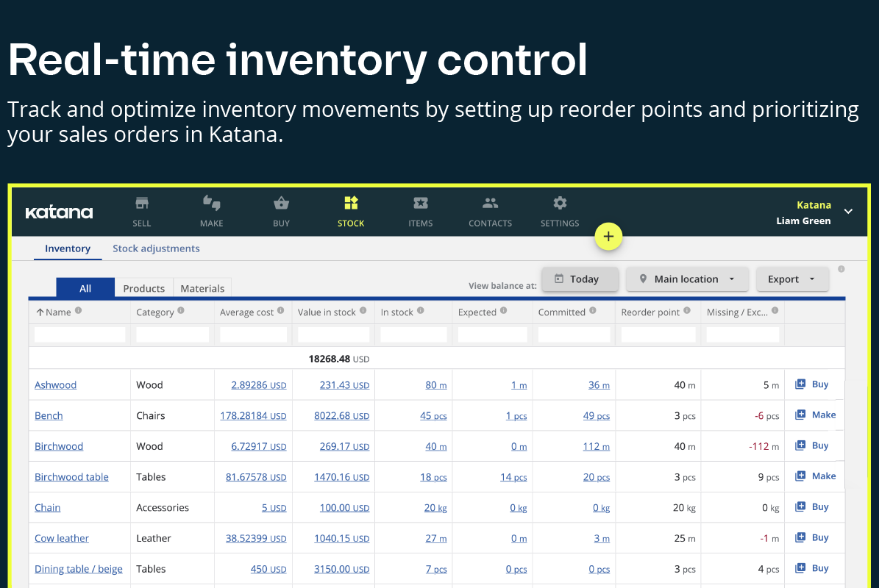Click the Buy icon for Ashwood row
Screen dimensions: 879x588
tap(800, 384)
